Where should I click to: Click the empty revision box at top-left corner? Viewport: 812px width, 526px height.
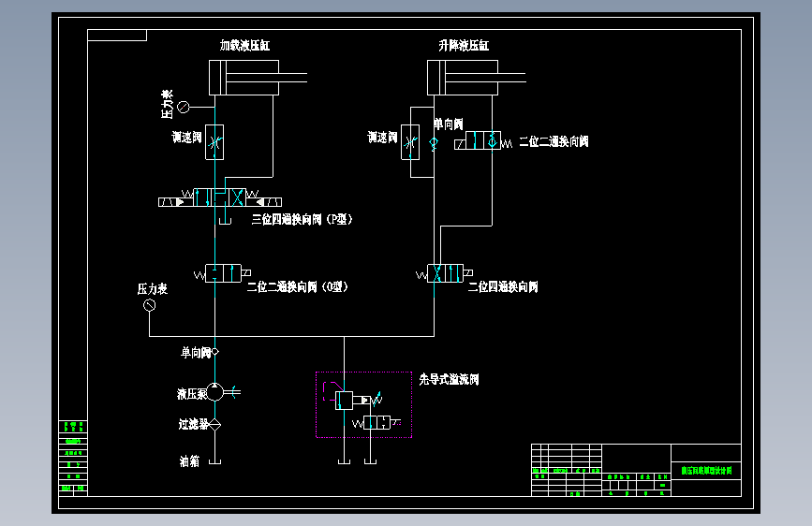tap(117, 36)
